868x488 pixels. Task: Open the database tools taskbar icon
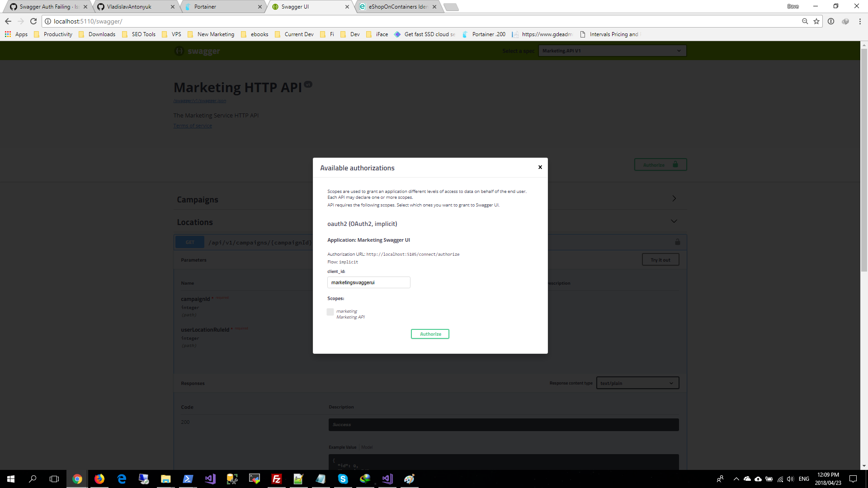232,479
